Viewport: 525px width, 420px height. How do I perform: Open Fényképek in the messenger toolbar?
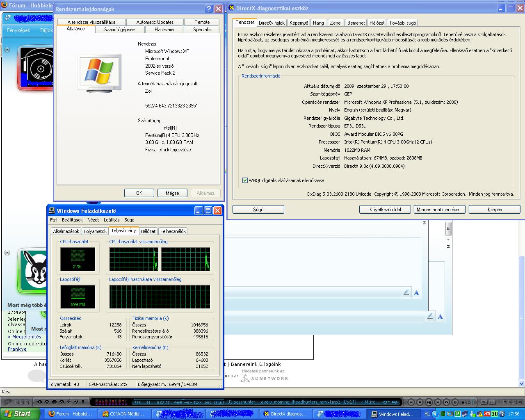(x=18, y=30)
